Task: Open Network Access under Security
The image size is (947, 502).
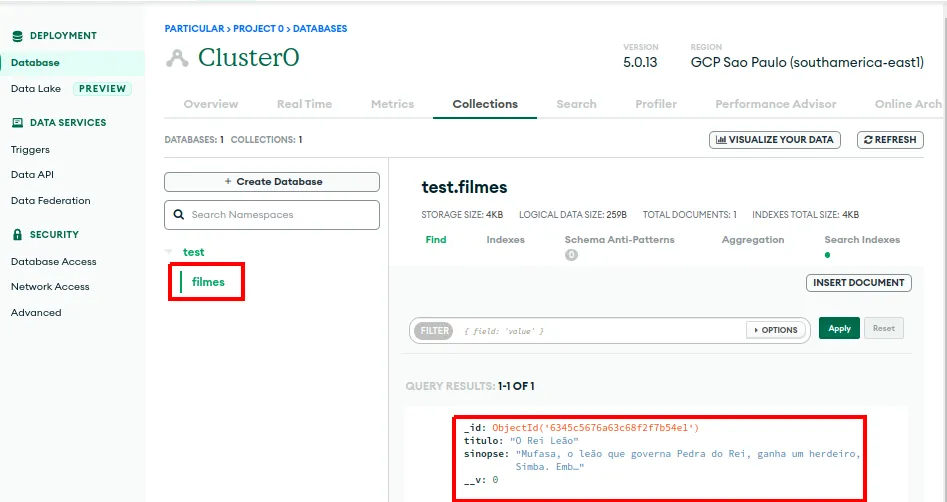Action: point(50,287)
